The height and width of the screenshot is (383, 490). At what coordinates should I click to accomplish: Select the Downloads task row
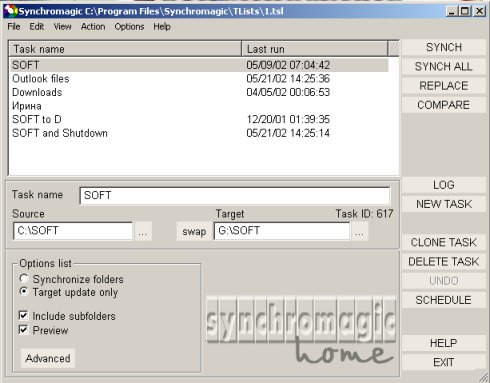pos(199,92)
